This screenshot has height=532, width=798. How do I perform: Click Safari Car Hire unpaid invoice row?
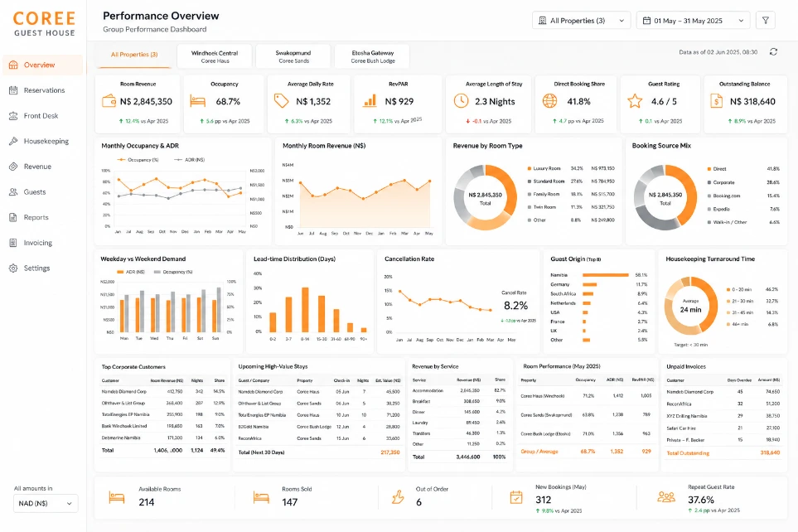coord(723,428)
